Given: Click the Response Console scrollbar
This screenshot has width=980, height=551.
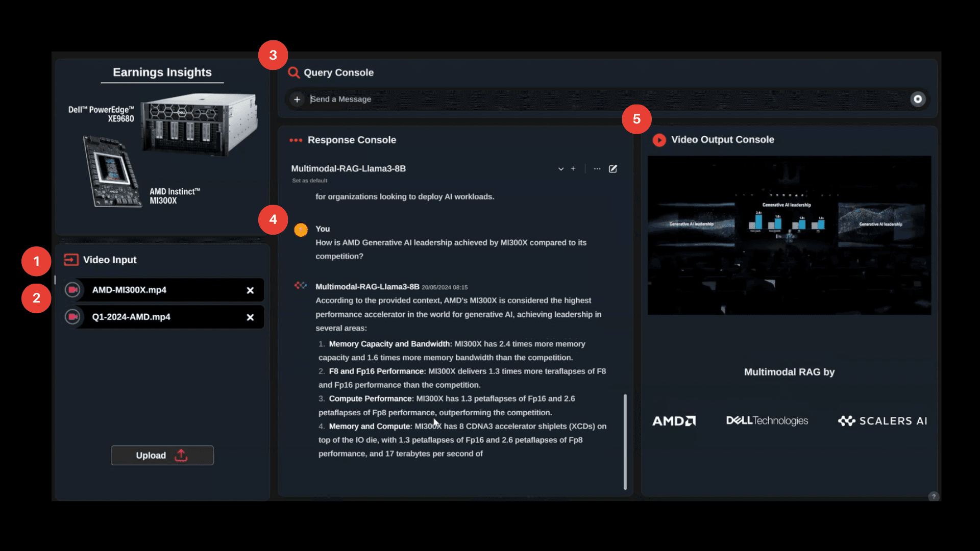Looking at the screenshot, I should (x=625, y=441).
